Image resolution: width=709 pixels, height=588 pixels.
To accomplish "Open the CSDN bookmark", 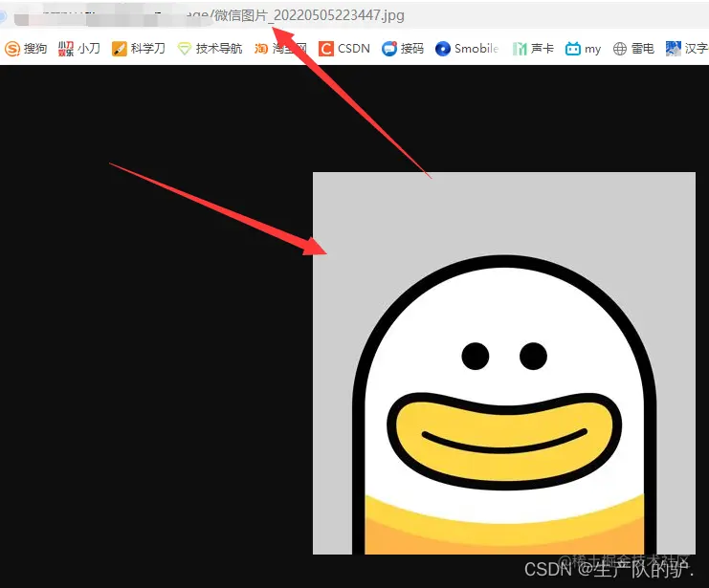I will pyautogui.click(x=344, y=49).
